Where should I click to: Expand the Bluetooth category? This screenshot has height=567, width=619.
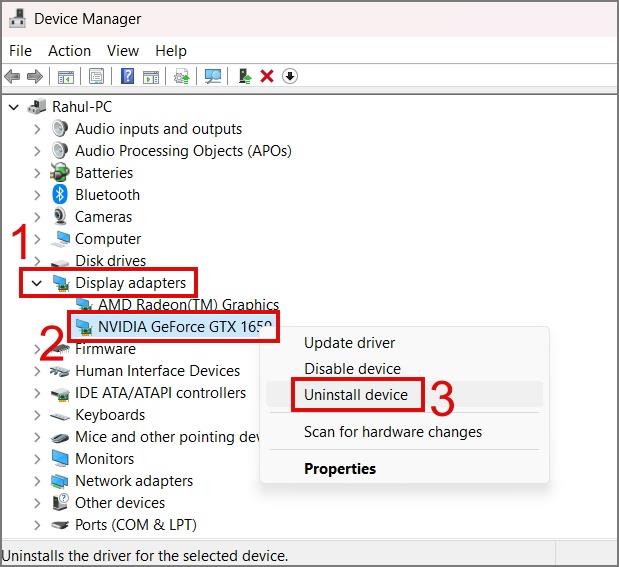point(37,195)
